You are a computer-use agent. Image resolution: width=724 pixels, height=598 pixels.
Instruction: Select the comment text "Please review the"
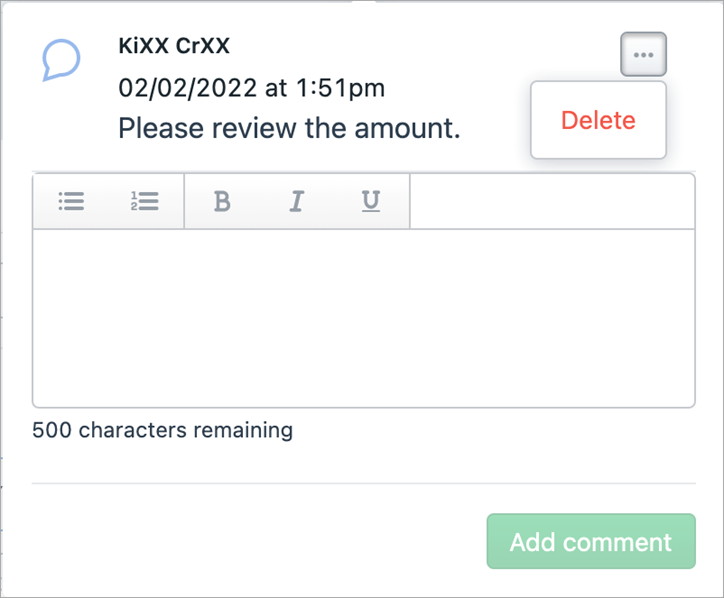[x=233, y=128]
